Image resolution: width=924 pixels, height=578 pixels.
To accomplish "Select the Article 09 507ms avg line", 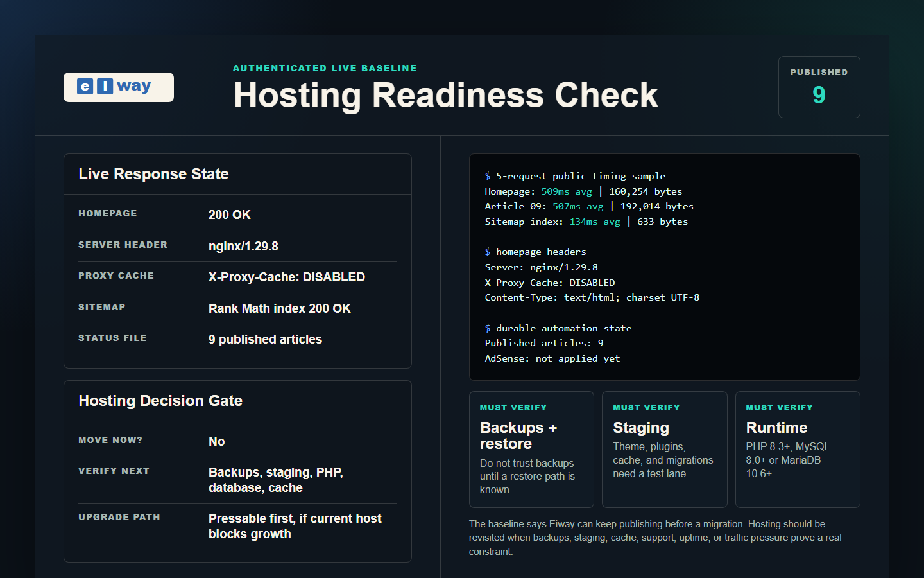I will tap(589, 206).
